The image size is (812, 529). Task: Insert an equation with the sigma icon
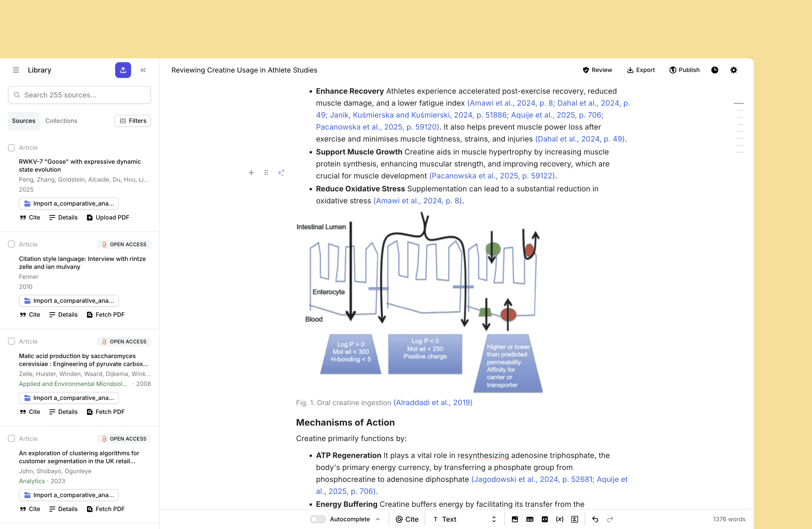coord(574,519)
